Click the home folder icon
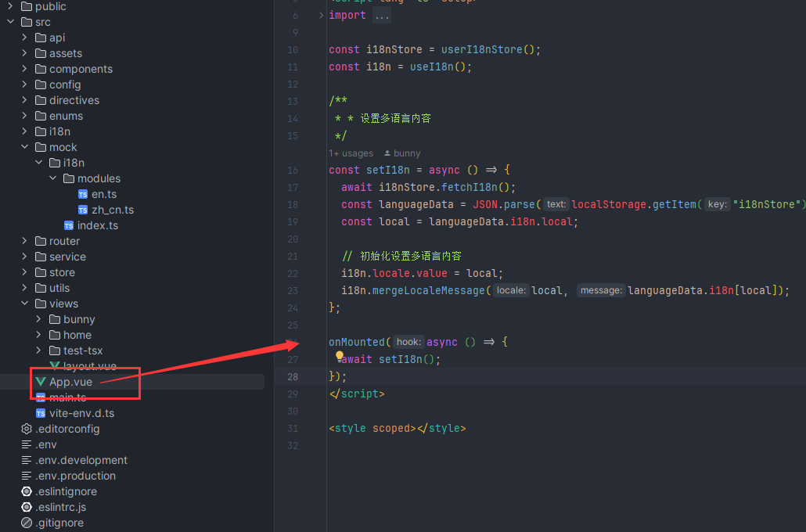This screenshot has height=532, width=806. tap(55, 335)
